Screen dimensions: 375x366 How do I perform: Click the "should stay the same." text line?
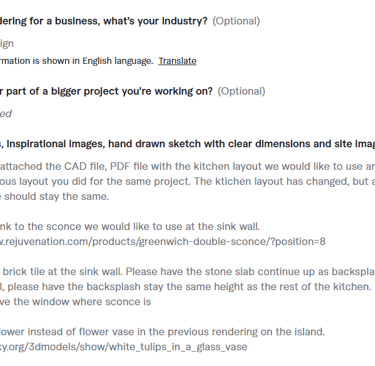(x=55, y=196)
